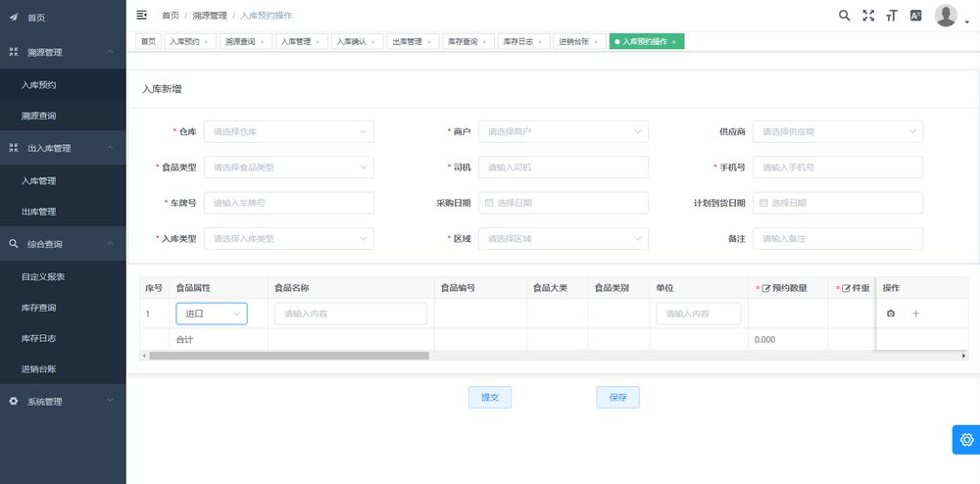Click the language switch icon
The width and height of the screenshot is (980, 484).
click(x=916, y=16)
